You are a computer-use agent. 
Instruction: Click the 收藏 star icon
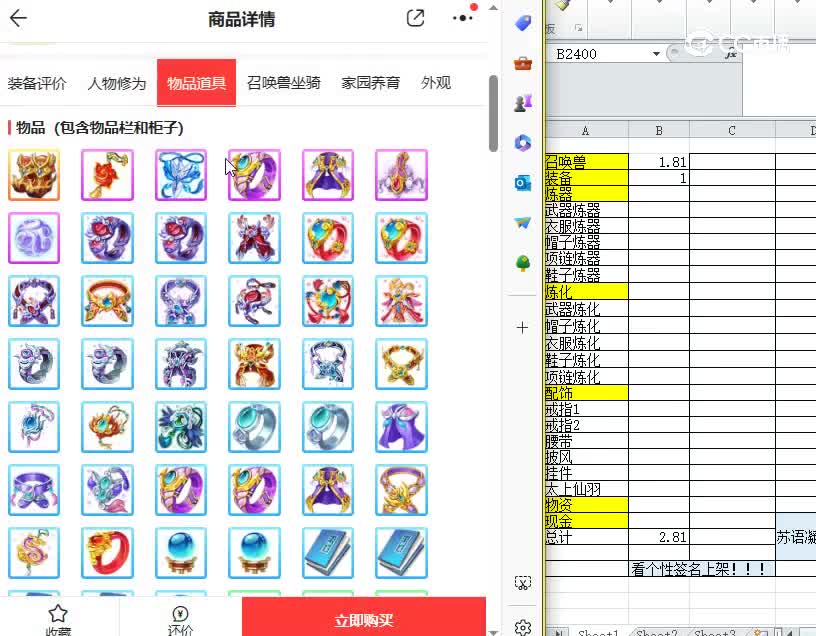click(58, 614)
